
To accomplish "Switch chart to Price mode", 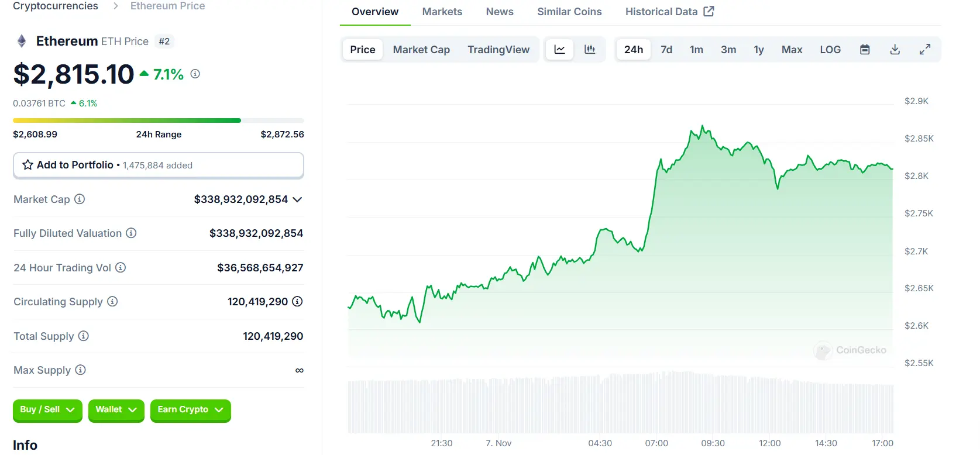I will coord(363,50).
